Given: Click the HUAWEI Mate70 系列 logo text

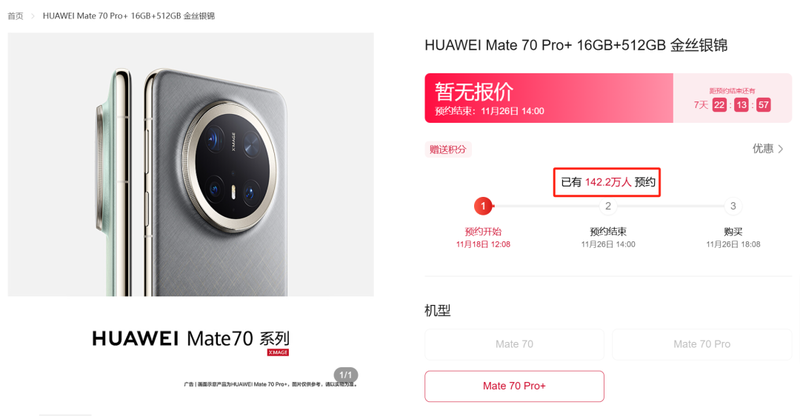Looking at the screenshot, I should (191, 338).
